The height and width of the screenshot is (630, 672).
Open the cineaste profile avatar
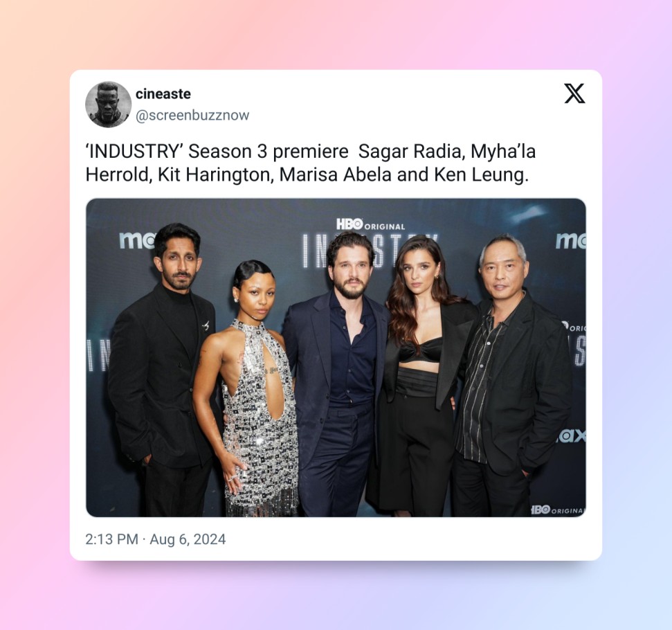(x=109, y=105)
